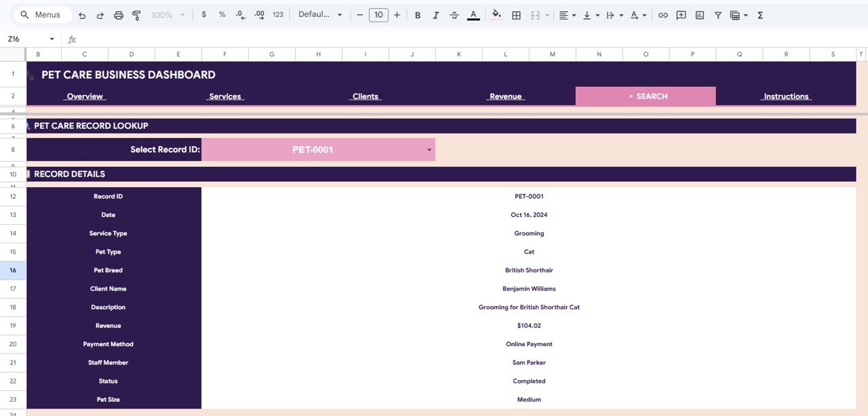Screen dimensions: 868x416
Task: Click the Insert link icon
Action: 663,14
